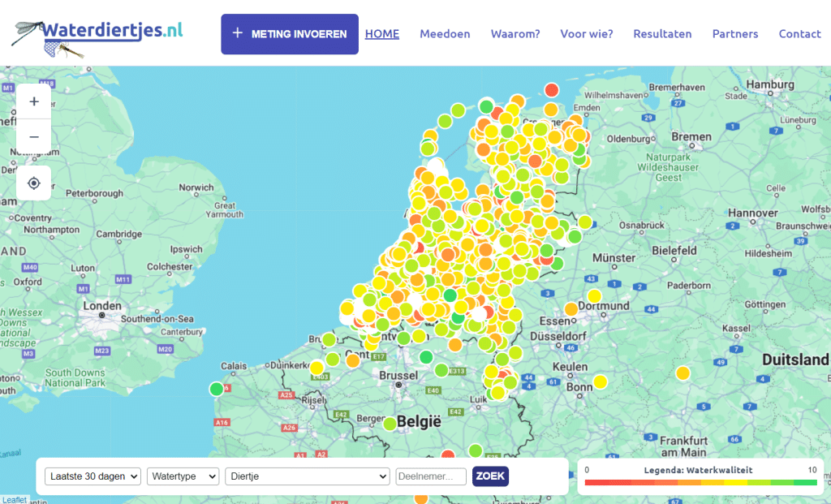The width and height of the screenshot is (831, 504).
Task: Select the red marker north of Wilhelmshaven coast
Action: (552, 89)
